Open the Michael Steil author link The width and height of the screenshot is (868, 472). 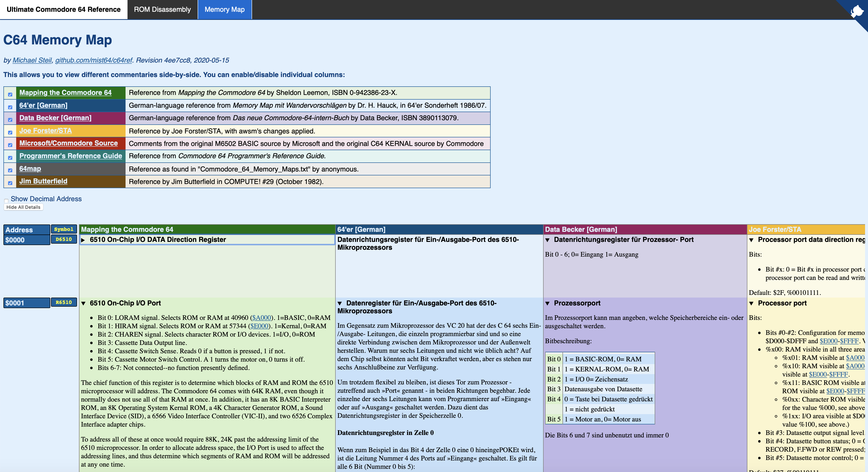[32, 60]
